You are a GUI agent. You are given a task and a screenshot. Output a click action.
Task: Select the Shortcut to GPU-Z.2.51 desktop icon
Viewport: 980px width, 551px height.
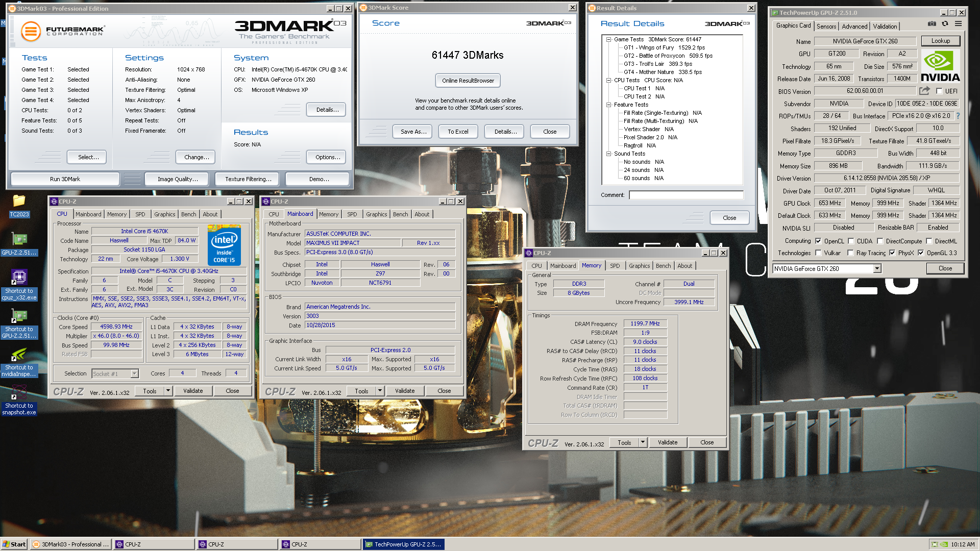pos(19,323)
